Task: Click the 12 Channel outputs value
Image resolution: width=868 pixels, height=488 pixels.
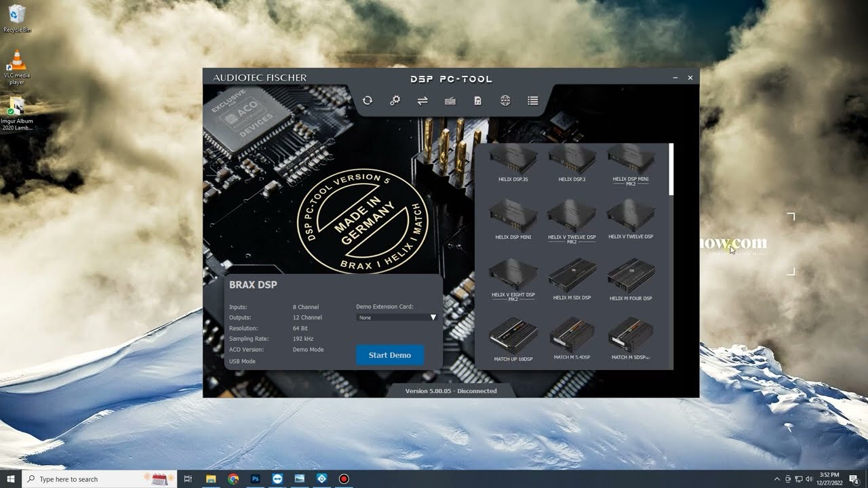Action: [307, 317]
